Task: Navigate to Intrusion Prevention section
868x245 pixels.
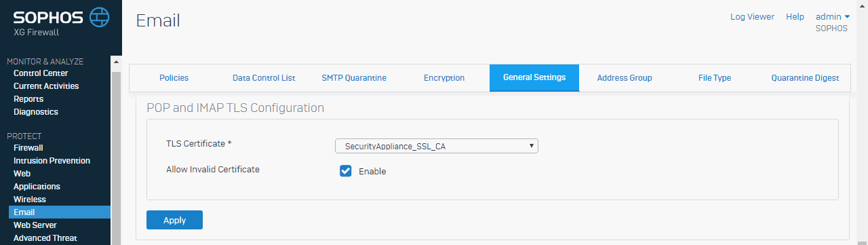Action: click(x=52, y=161)
